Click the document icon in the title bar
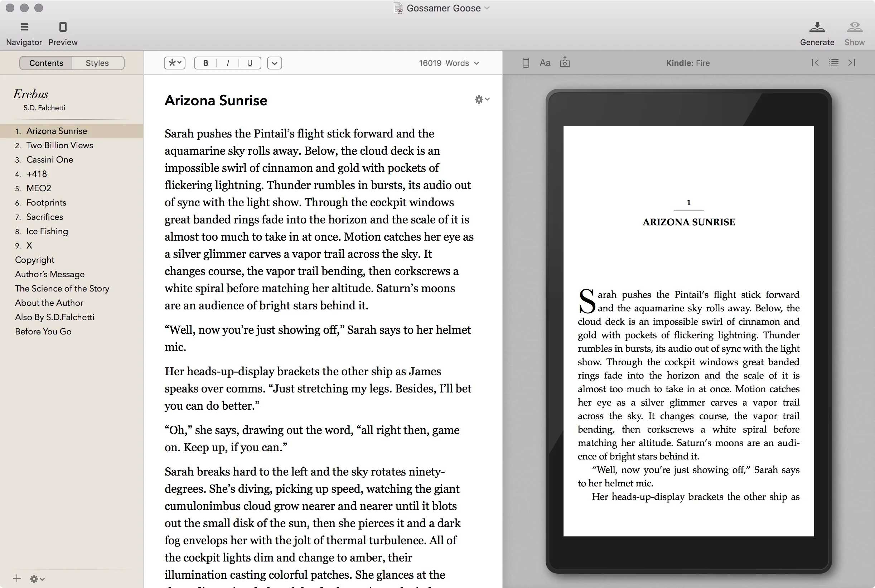The image size is (875, 588). (x=398, y=8)
